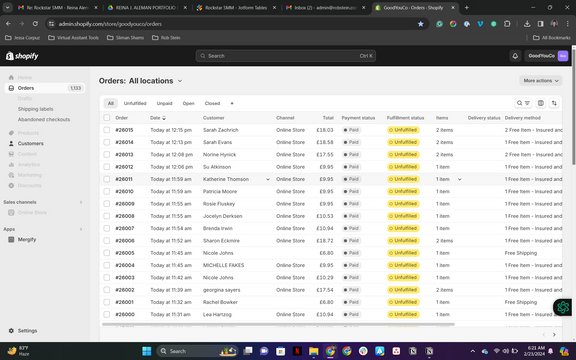Open order #26000 link
Image resolution: width=576 pixels, height=360 pixels.
click(x=125, y=314)
